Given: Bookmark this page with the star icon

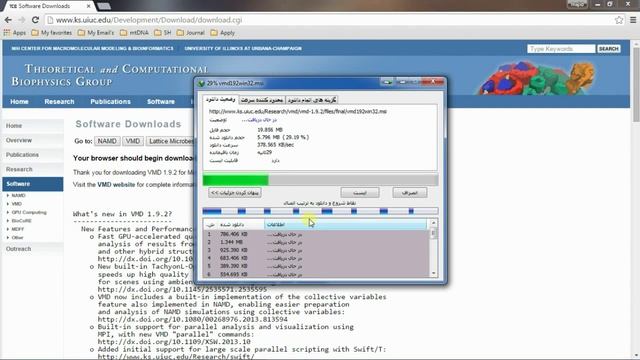Looking at the screenshot, I should (x=619, y=20).
